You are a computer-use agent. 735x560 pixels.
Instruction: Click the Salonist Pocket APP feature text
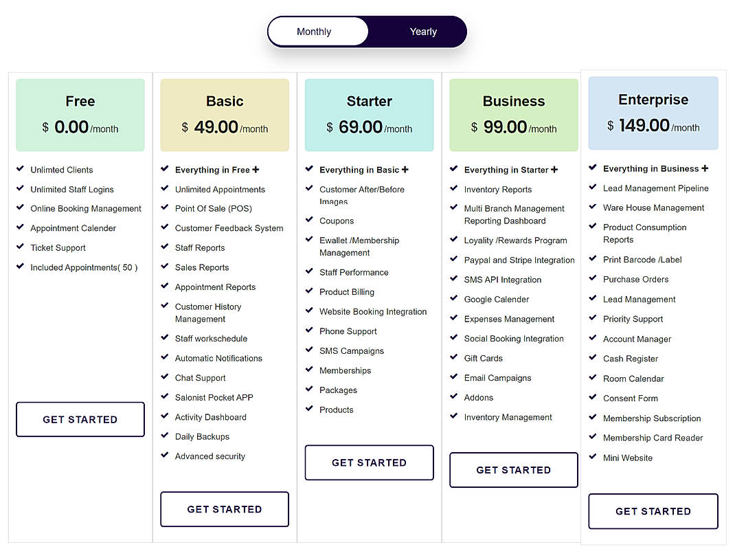tap(214, 397)
